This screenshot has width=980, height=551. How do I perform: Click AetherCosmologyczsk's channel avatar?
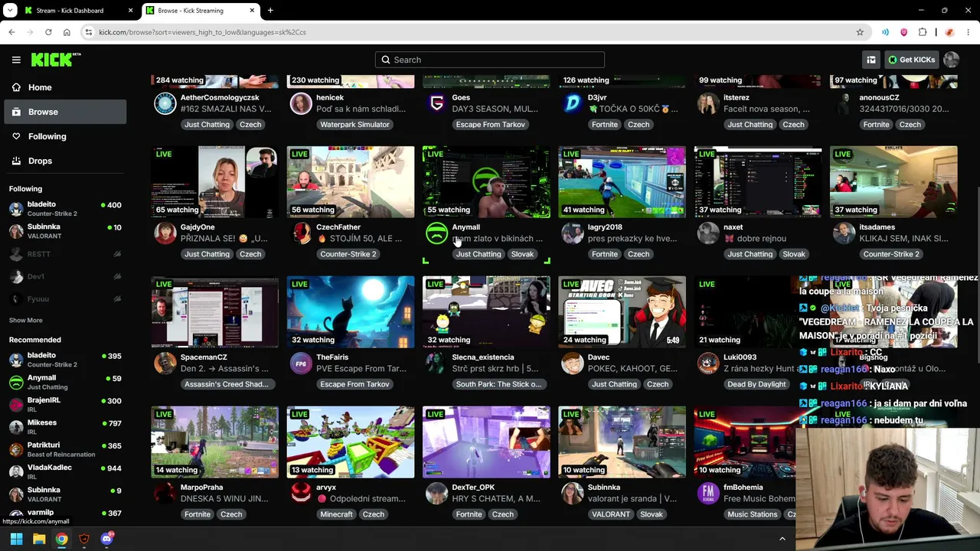tap(165, 103)
